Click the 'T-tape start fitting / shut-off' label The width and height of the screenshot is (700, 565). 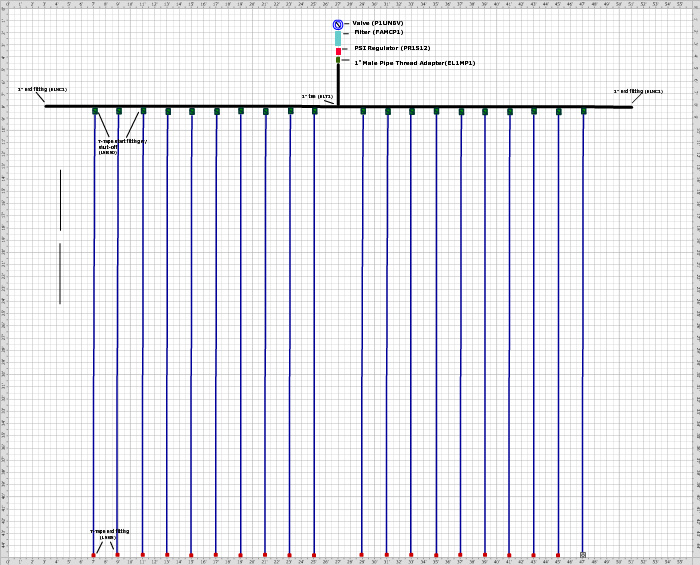pos(121,146)
